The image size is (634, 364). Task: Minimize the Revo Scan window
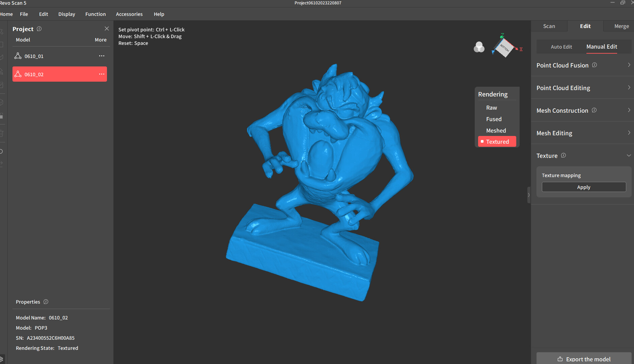(612, 3)
